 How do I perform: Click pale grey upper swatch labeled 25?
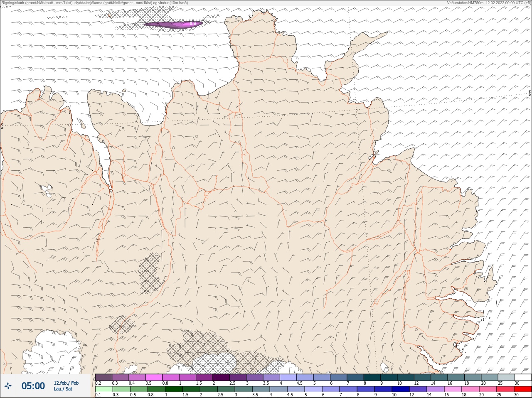click(x=507, y=377)
